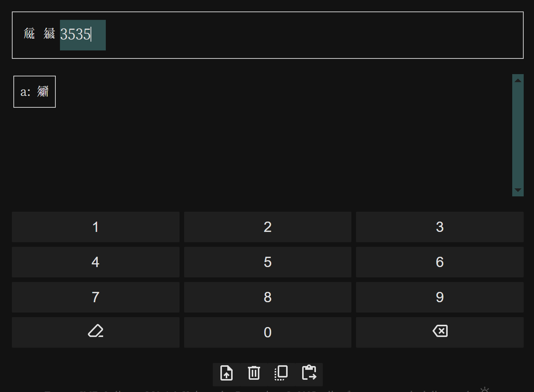Tap the keypad digit 9
The image size is (534, 392).
[x=440, y=297]
